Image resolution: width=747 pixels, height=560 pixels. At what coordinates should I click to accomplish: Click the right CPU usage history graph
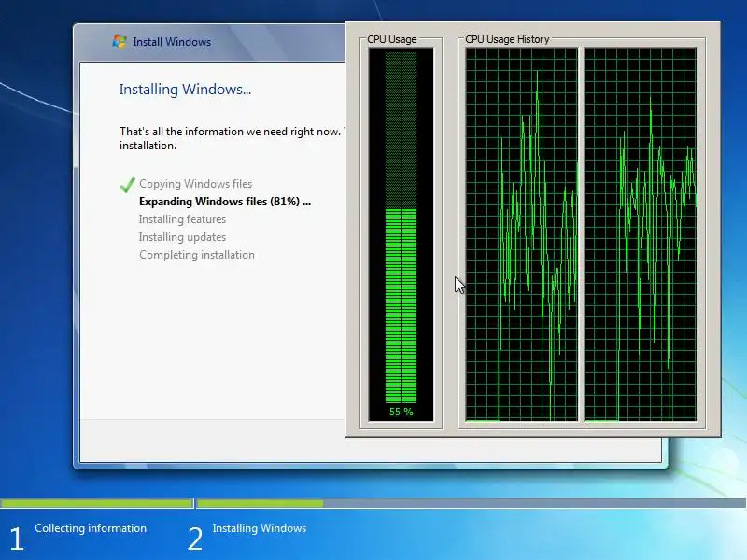pos(641,235)
